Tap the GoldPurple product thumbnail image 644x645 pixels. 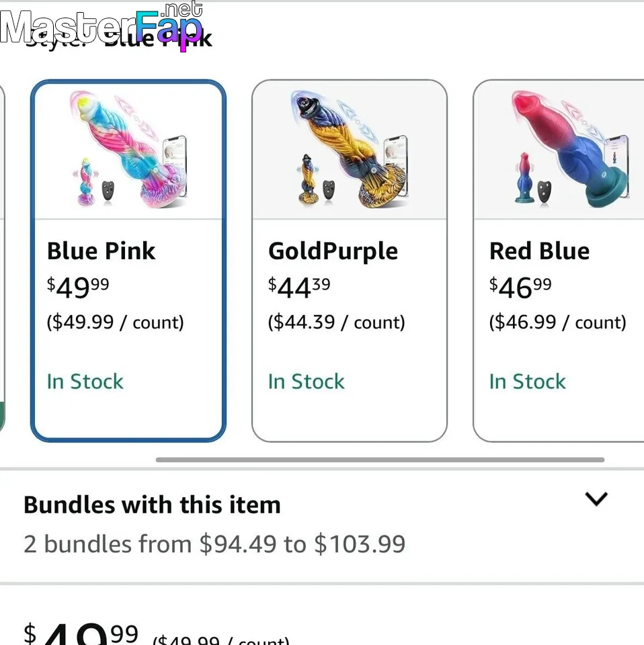349,151
